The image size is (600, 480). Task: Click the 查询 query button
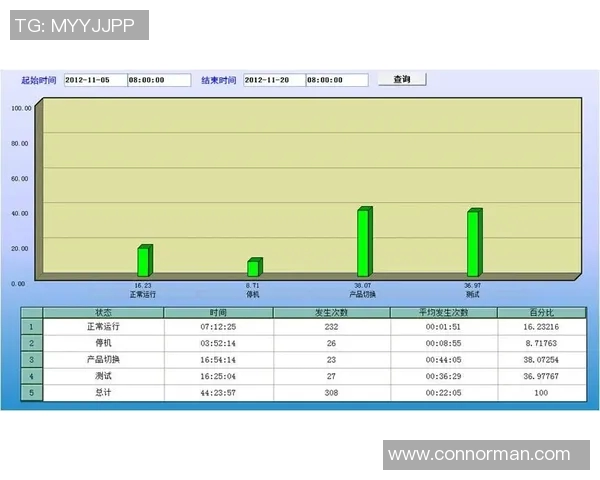(402, 79)
